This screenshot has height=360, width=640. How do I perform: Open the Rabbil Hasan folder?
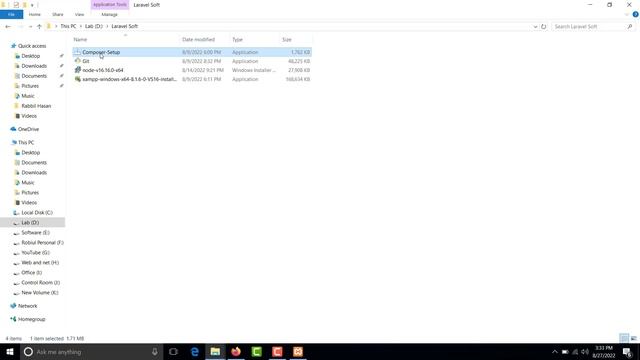click(x=36, y=106)
